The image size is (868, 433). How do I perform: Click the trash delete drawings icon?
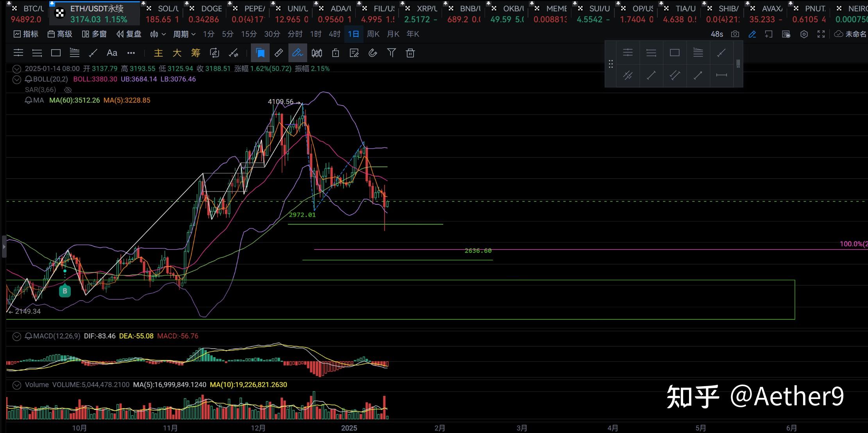tap(410, 53)
